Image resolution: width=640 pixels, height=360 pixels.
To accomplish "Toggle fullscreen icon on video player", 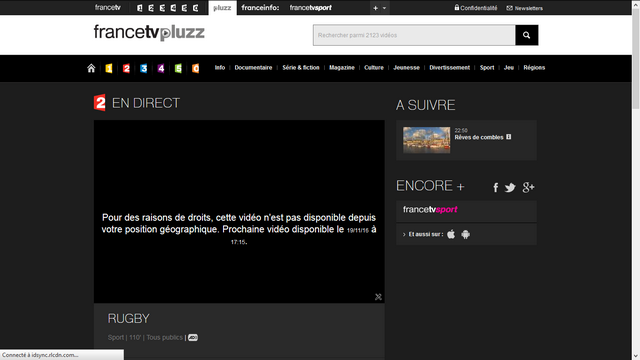I will (378, 297).
